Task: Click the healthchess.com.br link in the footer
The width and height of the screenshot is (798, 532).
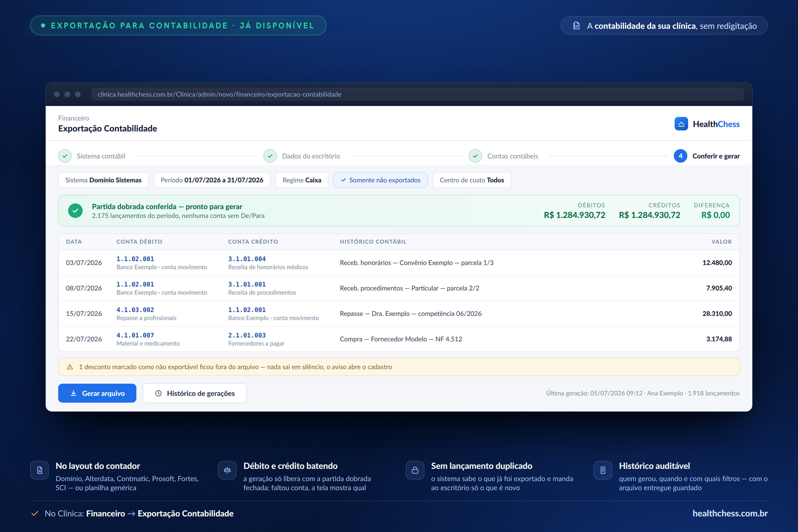Action: point(730,513)
